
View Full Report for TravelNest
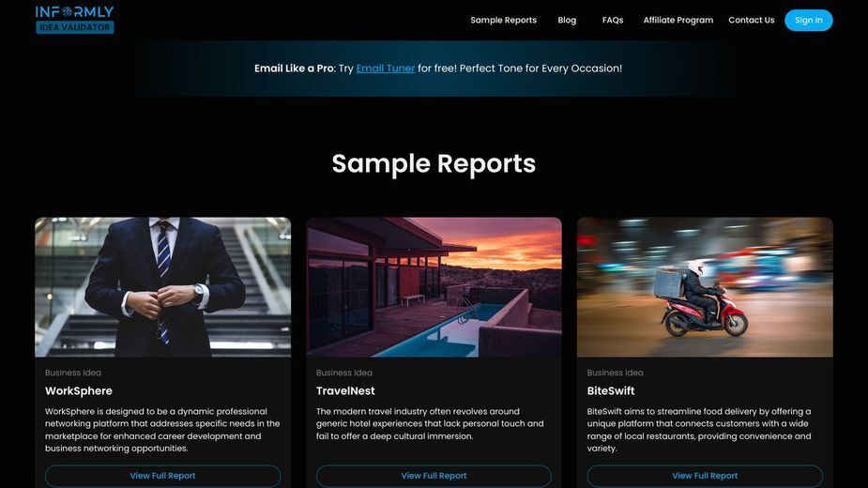434,475
